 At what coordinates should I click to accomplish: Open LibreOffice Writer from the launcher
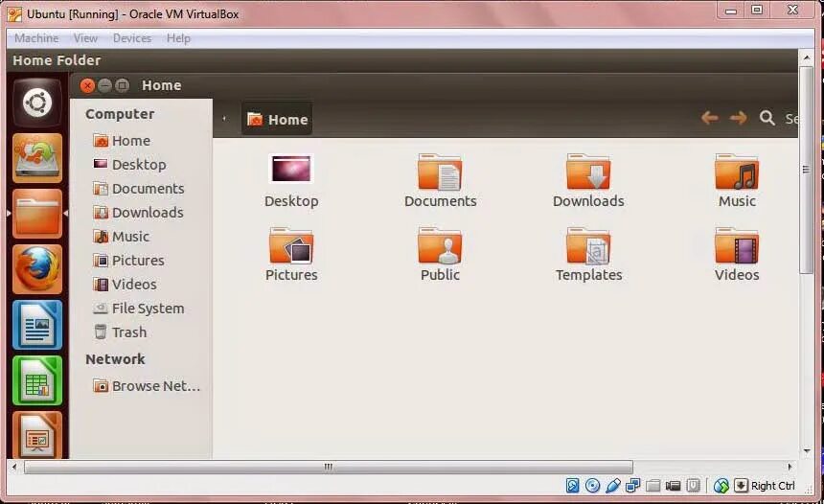(x=36, y=325)
